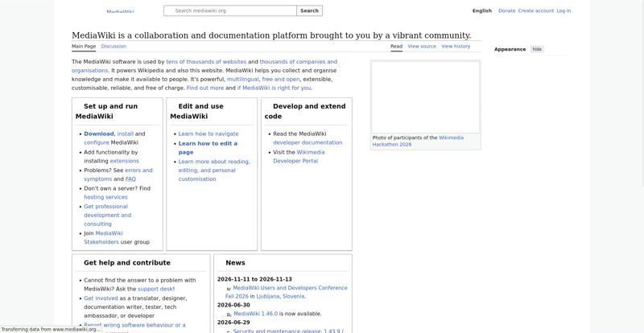644x333 pixels.
Task: Open the Ljubljana, Slovenia link
Action: pyautogui.click(x=280, y=296)
